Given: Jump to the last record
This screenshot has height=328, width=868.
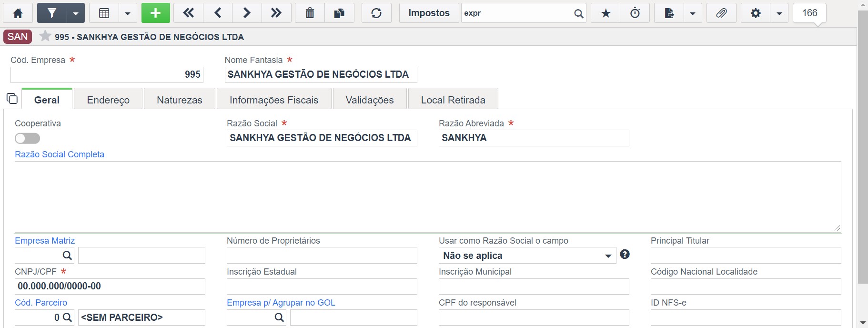Looking at the screenshot, I should click(276, 13).
